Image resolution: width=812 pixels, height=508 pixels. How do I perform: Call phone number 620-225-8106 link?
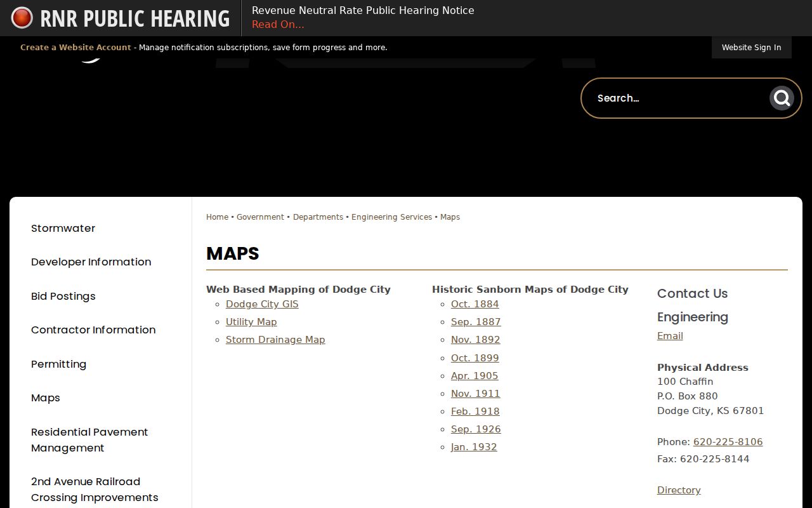728,442
